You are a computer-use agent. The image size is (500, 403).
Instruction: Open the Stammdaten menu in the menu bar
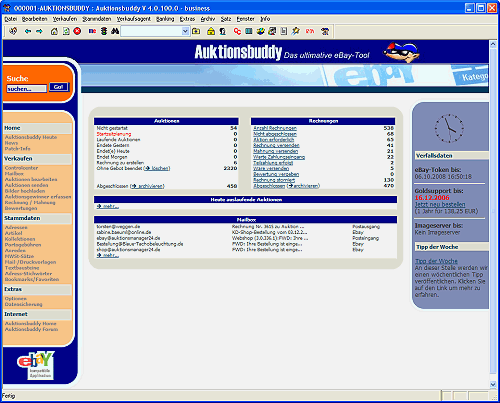pos(97,19)
